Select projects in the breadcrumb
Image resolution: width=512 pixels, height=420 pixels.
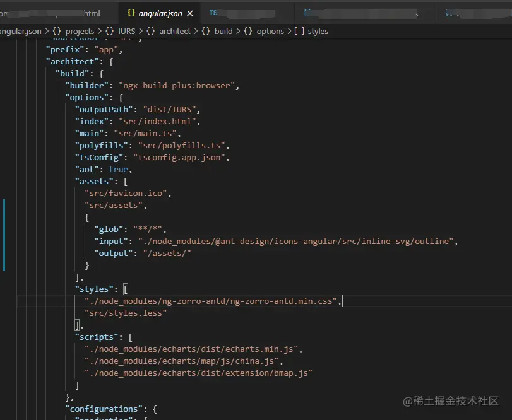80,32
